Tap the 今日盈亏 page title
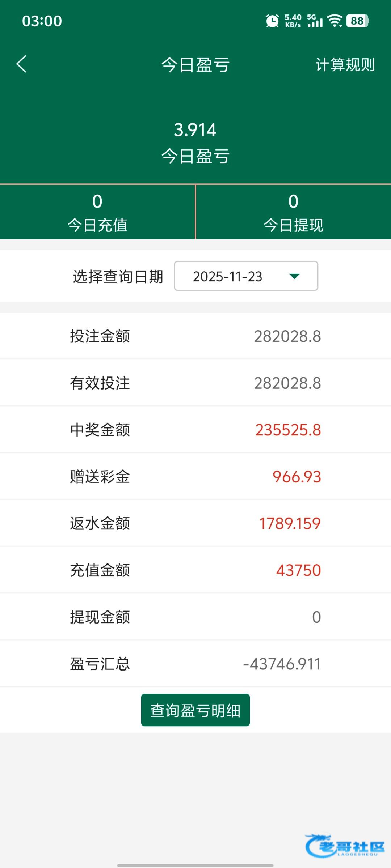Screen dimensions: 391x868 point(195,65)
